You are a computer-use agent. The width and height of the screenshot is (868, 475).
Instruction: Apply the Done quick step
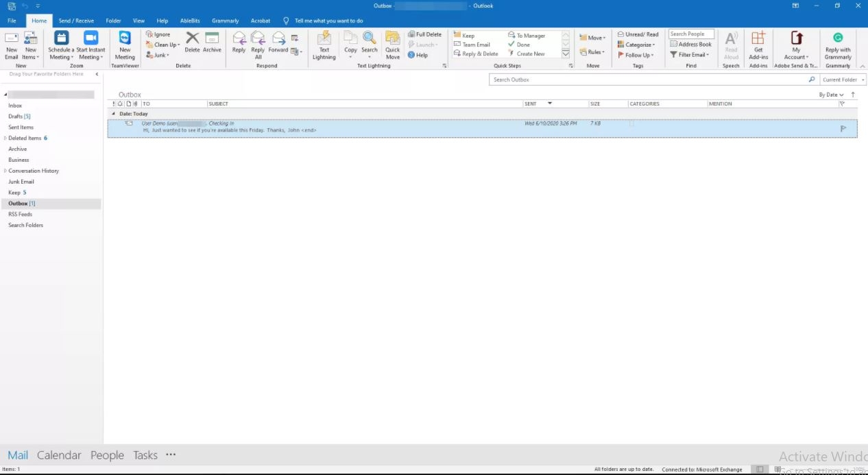click(x=519, y=45)
